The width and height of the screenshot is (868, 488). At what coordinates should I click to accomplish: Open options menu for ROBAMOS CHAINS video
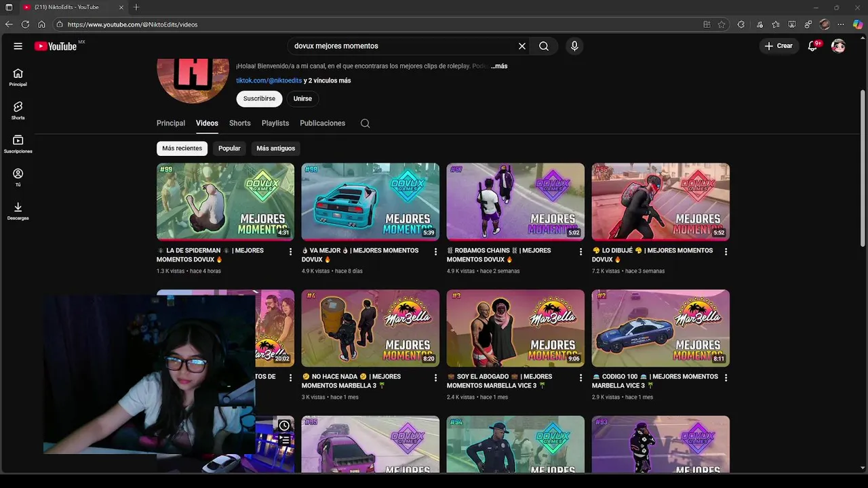pyautogui.click(x=580, y=251)
